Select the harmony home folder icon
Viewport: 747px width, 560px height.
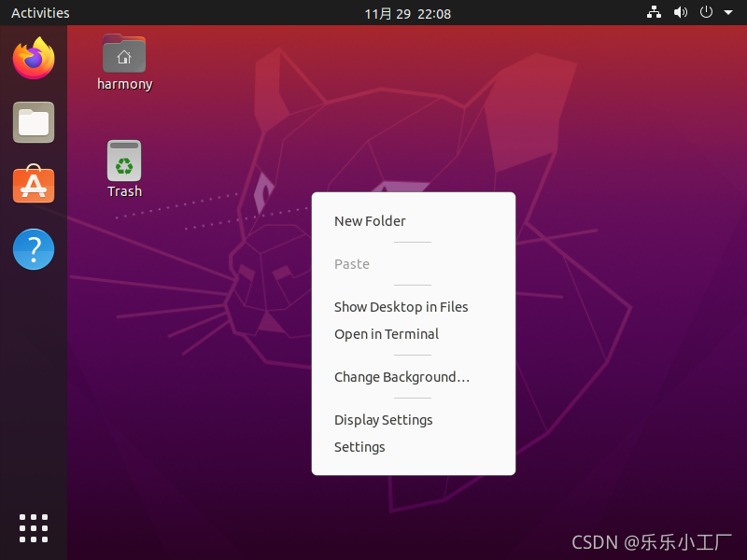[x=124, y=63]
